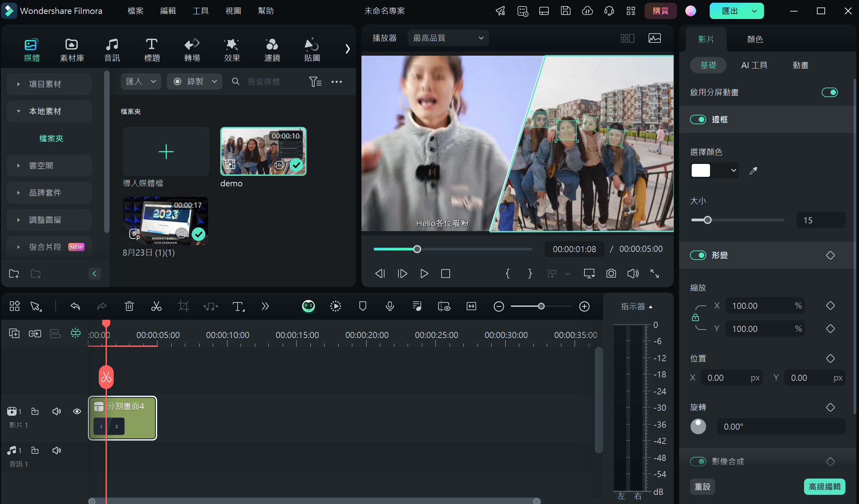
Task: Play the preview with the play button
Action: tap(424, 274)
